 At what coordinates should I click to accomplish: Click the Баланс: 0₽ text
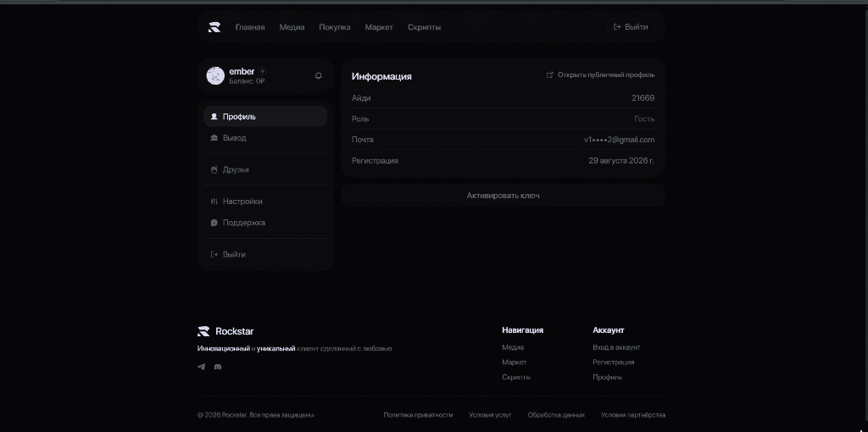pos(247,81)
